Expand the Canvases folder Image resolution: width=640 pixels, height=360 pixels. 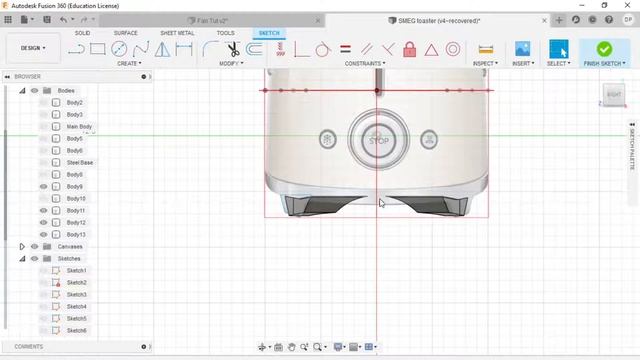[22, 247]
